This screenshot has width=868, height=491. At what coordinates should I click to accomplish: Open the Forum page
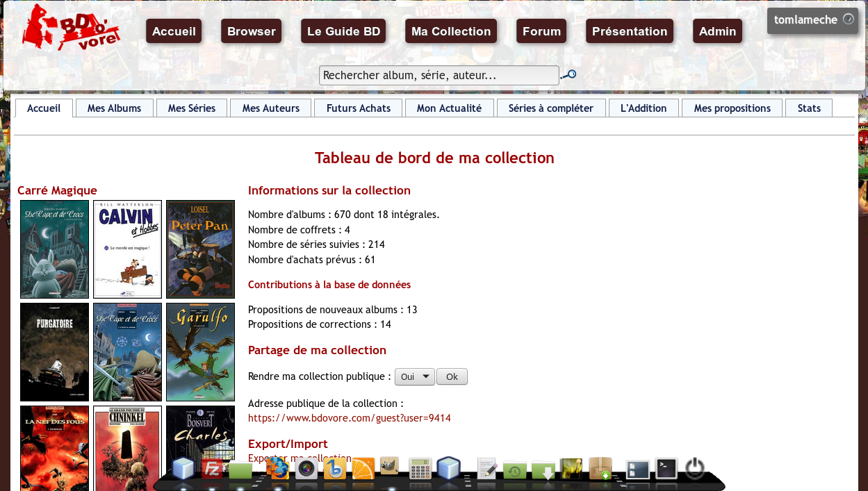(541, 31)
